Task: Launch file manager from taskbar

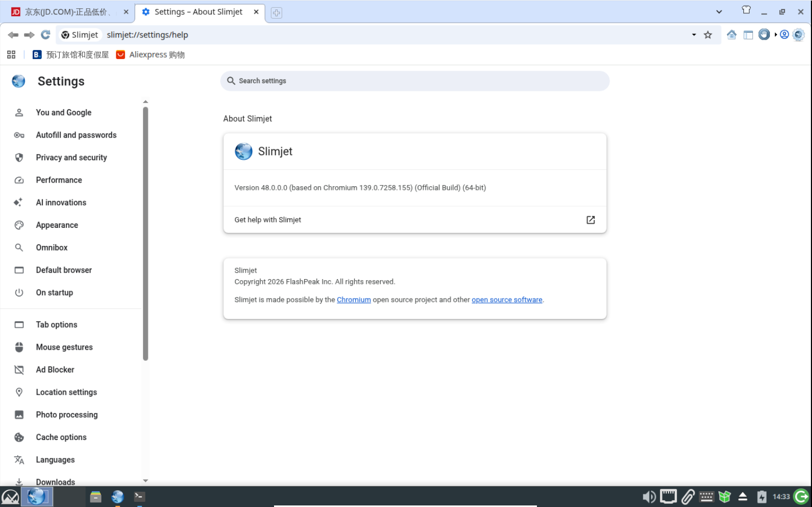Action: coord(96,497)
